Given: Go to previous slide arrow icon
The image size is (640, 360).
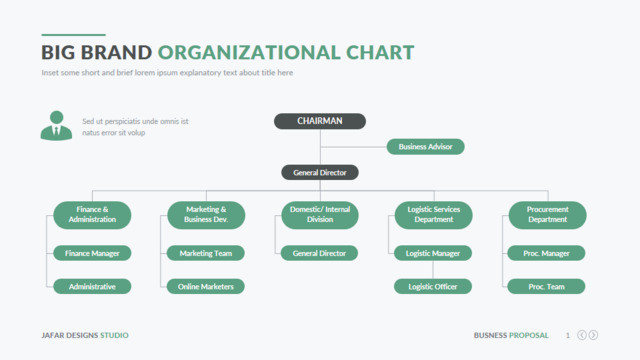Looking at the screenshot, I should [x=582, y=335].
